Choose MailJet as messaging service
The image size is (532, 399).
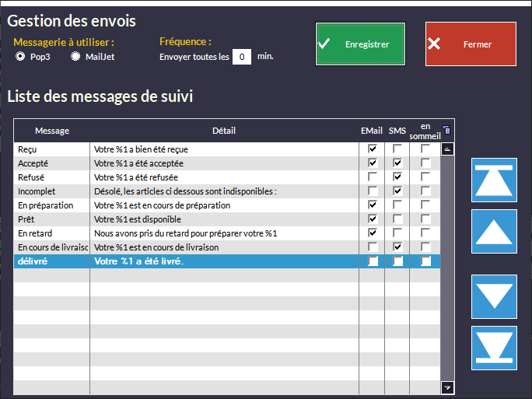75,57
